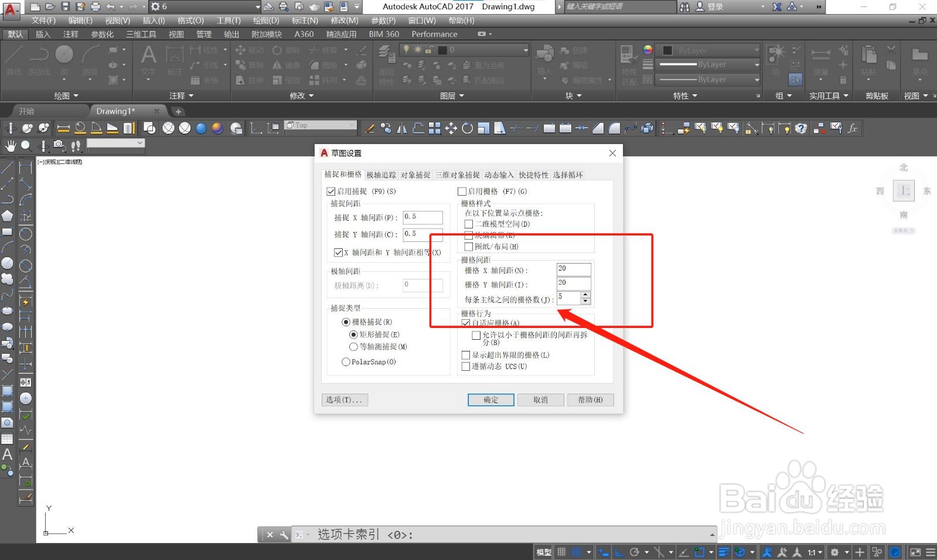This screenshot has height=560, width=937.
Task: Click the Cancel button in dialog
Action: pos(541,399)
